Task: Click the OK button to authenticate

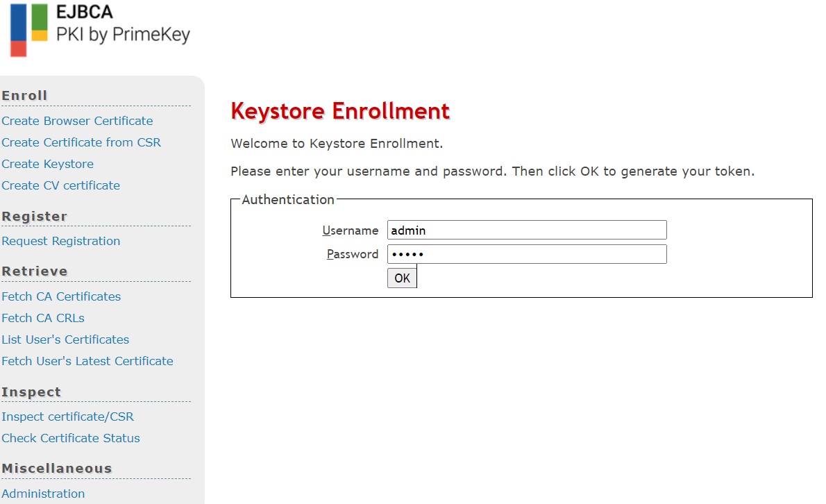Action: click(x=402, y=278)
